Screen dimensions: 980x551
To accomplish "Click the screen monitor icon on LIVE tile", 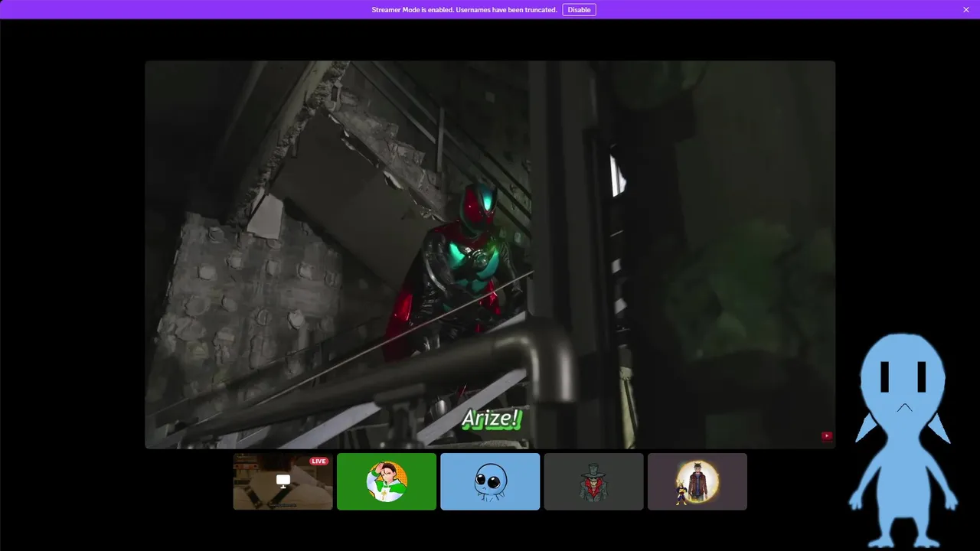I will (283, 481).
